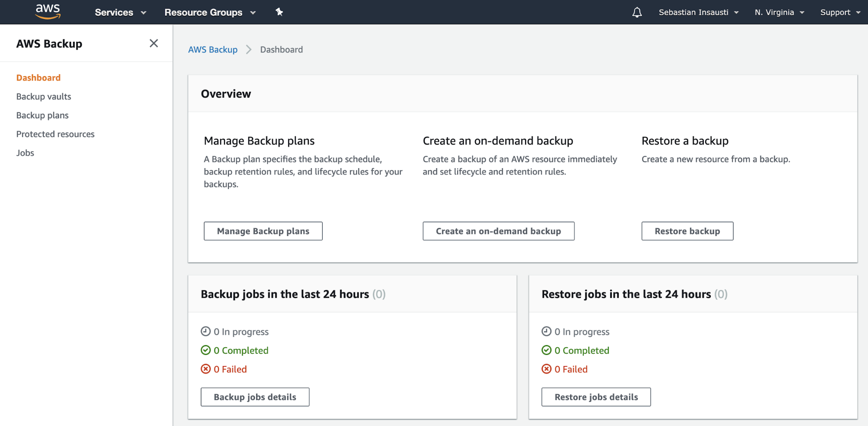868x426 pixels.
Task: Click the '0 In progress' text under Restore jobs
Action: click(x=582, y=332)
